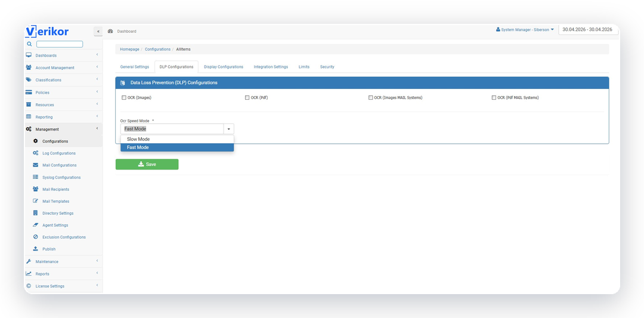Click the Maintenance wrench icon
644x318 pixels.
[x=29, y=261]
